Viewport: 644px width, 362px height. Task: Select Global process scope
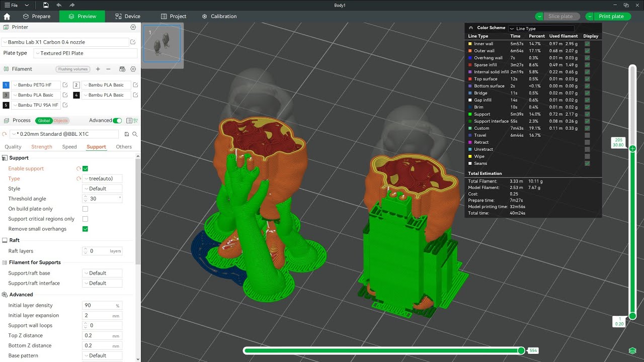pos(44,121)
